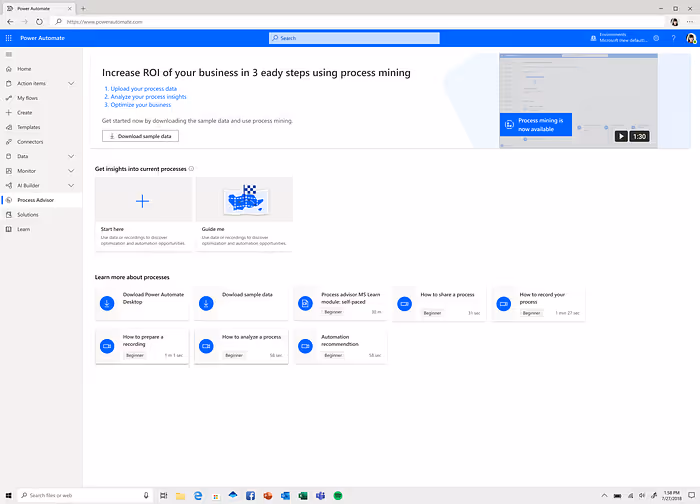This screenshot has width=700, height=504.
Task: Open the browser ellipsis menu
Action: click(x=690, y=21)
